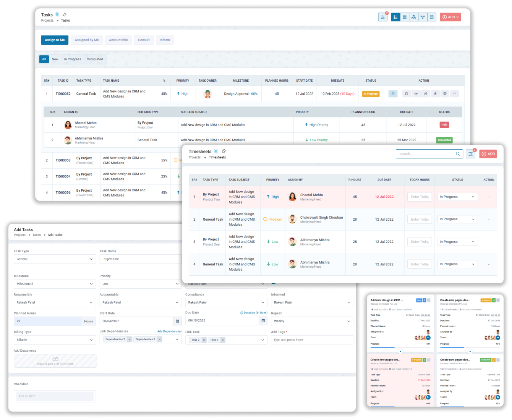Click bookmark icon for task TID00052
Screen dimensions: 512x420
tap(407, 94)
